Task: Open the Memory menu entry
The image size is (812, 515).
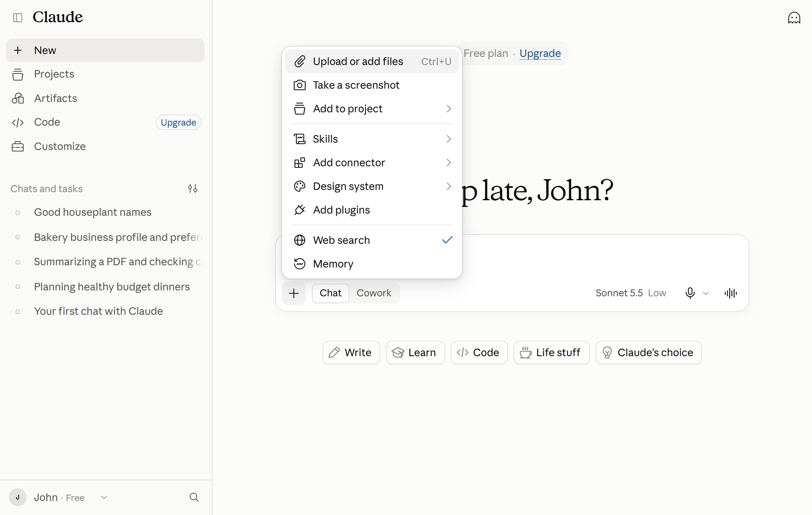Action: pyautogui.click(x=372, y=264)
